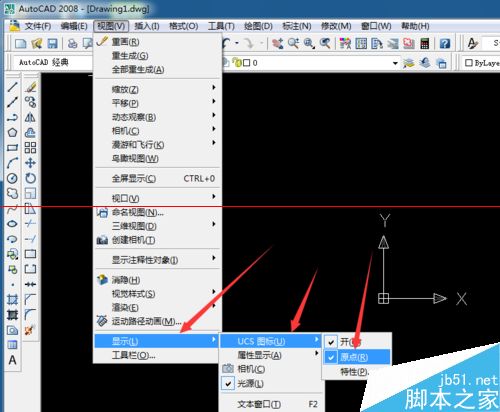Screen dimensions: 500x412
Task: Choose 重画(R) from the view menu
Action: [158, 42]
